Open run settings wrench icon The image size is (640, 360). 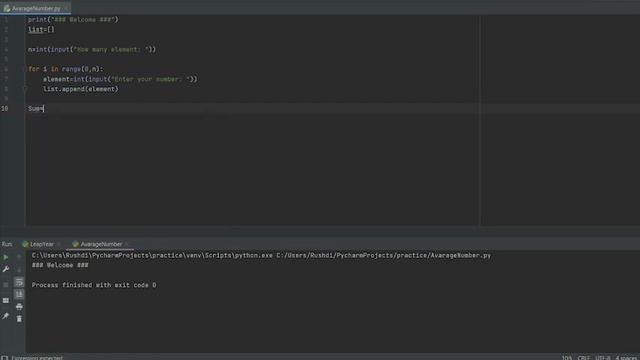coord(6,269)
